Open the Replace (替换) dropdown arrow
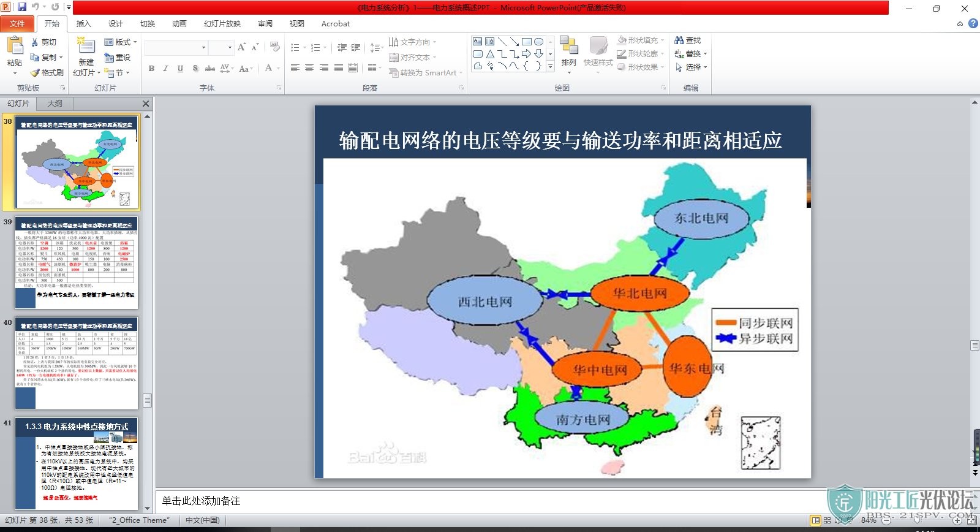The width and height of the screenshot is (980, 532). (705, 54)
